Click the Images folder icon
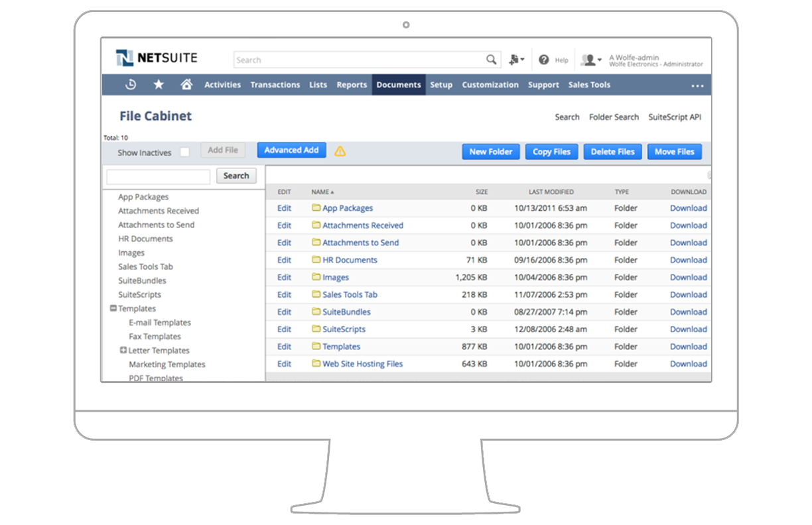Viewport: 812px width, 525px height. [316, 276]
